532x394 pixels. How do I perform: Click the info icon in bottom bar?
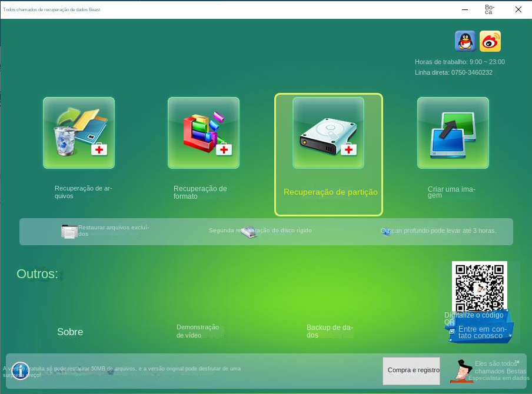(21, 371)
